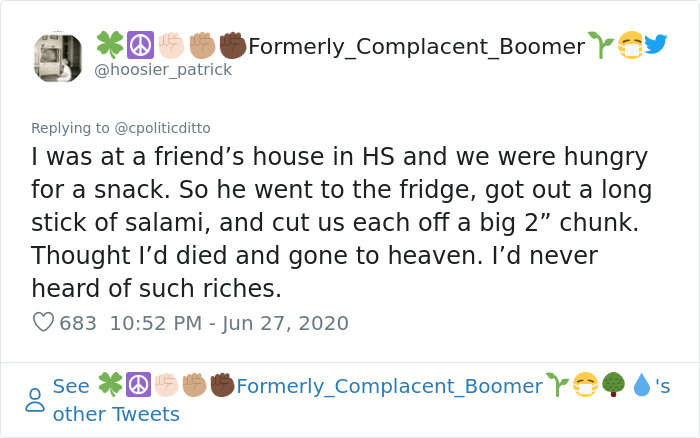Open the @cpoliticditto reply mention
The image size is (700, 438).
[162, 128]
